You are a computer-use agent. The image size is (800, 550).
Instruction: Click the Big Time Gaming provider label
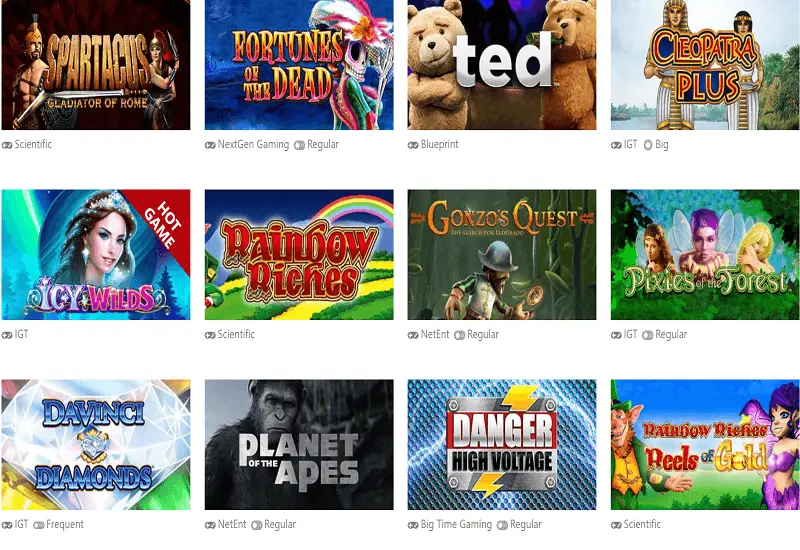tap(456, 524)
